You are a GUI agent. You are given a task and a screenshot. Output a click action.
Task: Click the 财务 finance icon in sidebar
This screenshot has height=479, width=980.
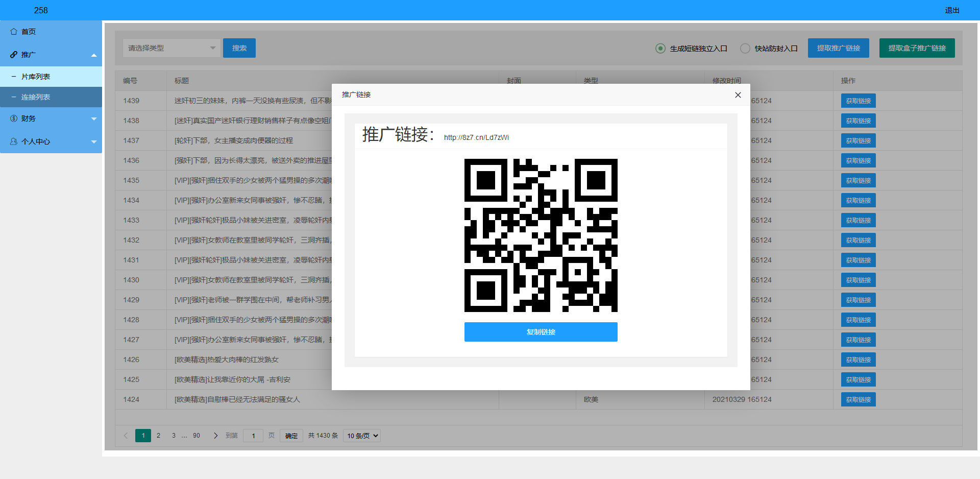14,118
